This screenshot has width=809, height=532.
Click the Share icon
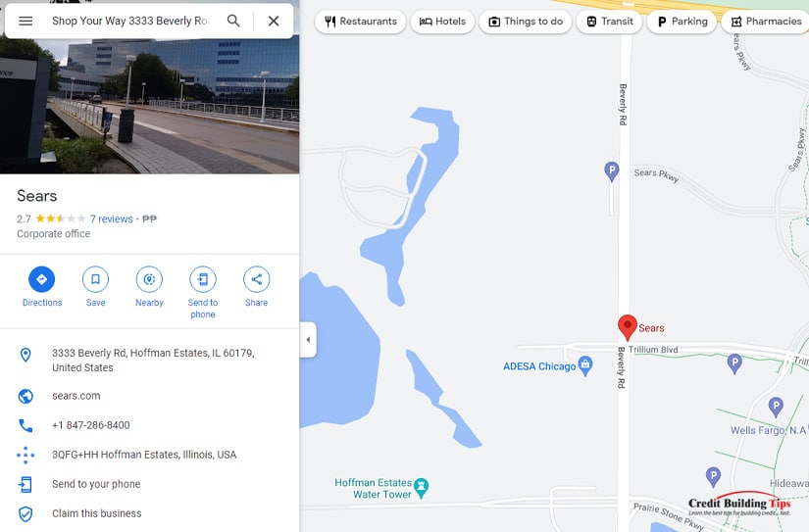256,279
